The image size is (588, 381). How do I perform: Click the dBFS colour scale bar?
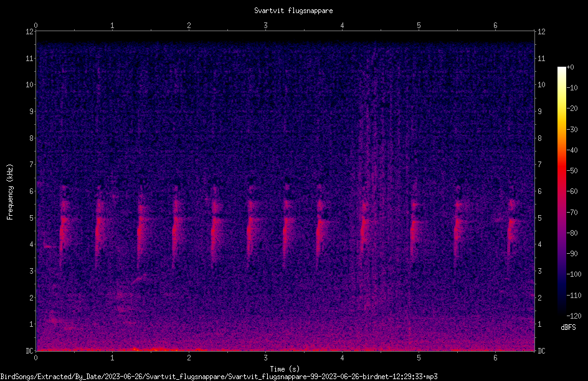pyautogui.click(x=561, y=191)
